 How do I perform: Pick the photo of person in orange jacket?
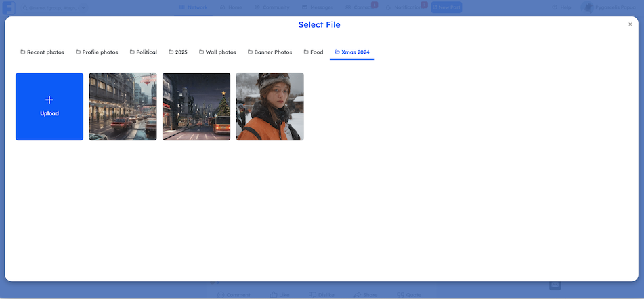(x=270, y=106)
